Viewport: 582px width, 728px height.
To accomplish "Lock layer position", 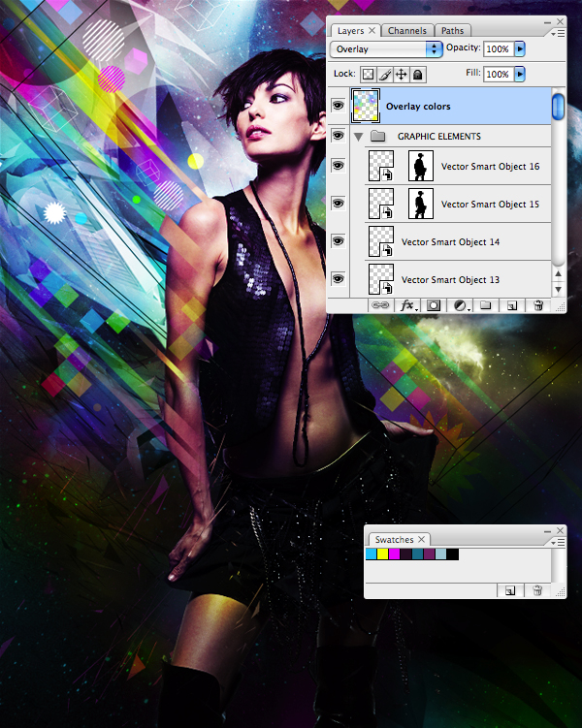I will (x=401, y=75).
